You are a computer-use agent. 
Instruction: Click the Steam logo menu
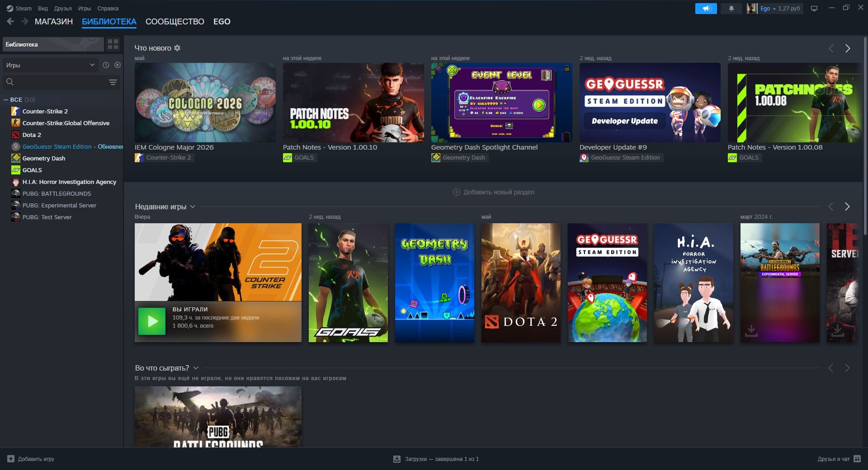(x=19, y=8)
